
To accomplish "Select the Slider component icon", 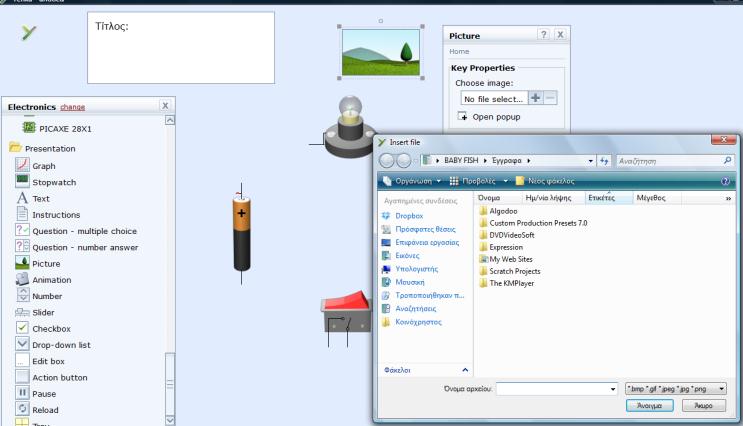I will [x=22, y=312].
